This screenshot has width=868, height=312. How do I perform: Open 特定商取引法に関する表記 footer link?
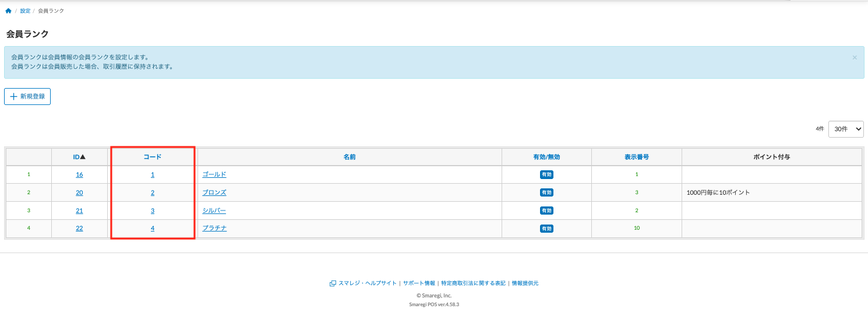click(473, 283)
